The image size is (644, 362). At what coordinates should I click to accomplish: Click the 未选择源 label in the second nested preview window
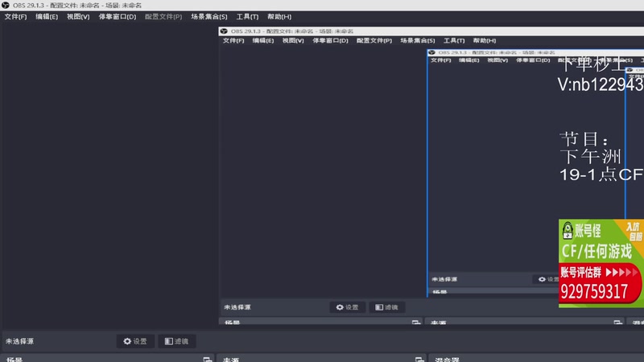click(444, 279)
